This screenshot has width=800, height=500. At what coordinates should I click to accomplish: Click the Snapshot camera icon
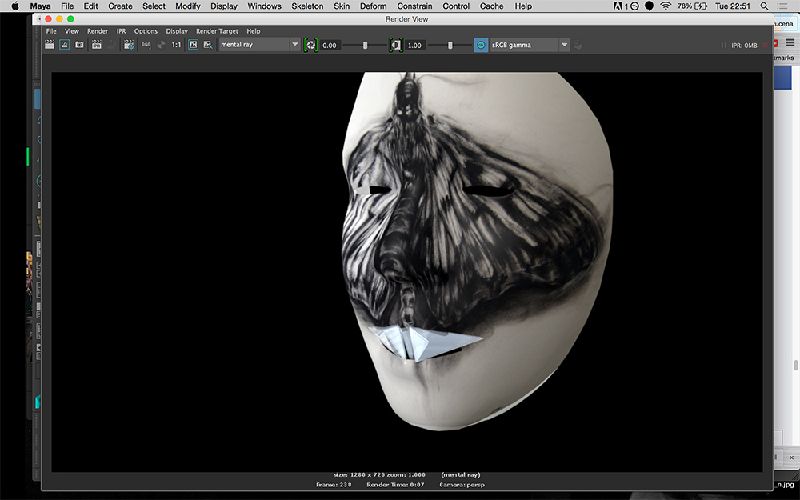coord(81,45)
